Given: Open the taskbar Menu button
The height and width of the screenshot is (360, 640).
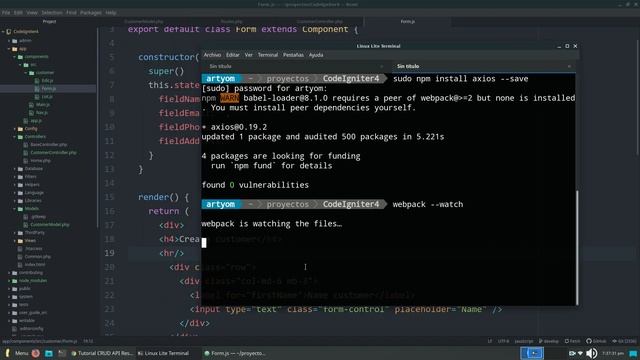Looking at the screenshot, I should pos(17,353).
